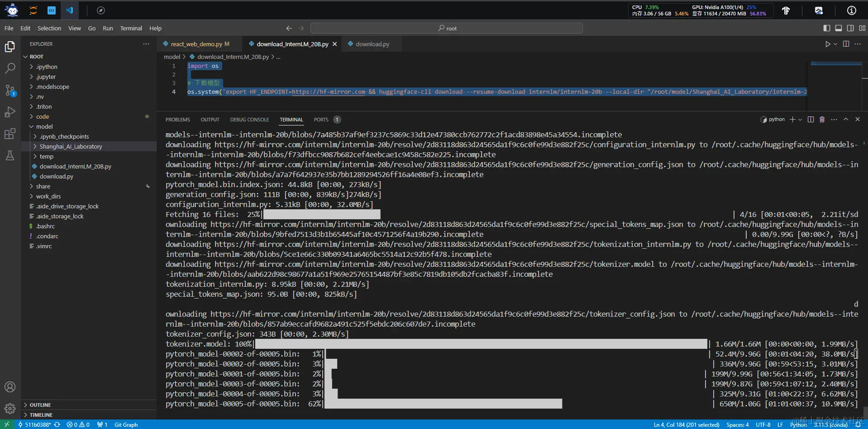Click UTF-8 encoding in status bar
Viewport: 868px width, 429px height.
[x=763, y=424]
